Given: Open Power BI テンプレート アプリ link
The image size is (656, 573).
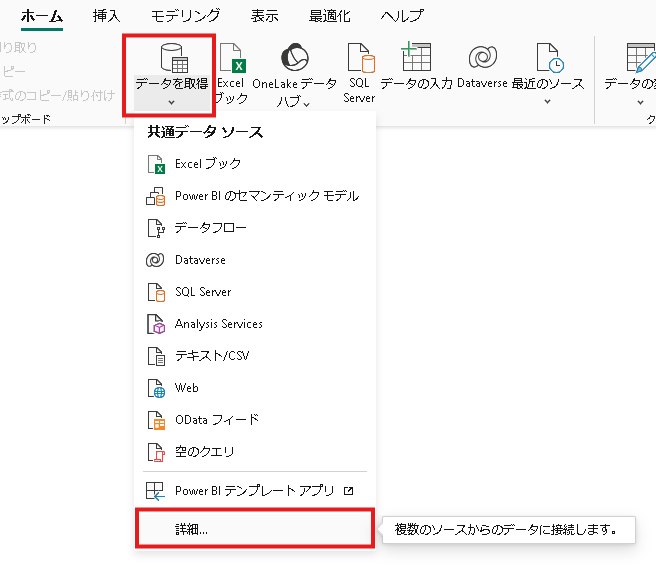Looking at the screenshot, I should click(254, 491).
